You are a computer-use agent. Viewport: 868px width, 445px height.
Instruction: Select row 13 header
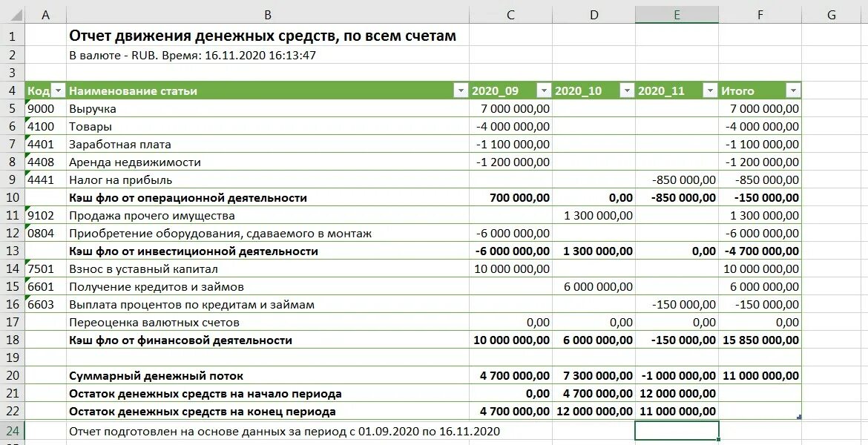pos(12,251)
